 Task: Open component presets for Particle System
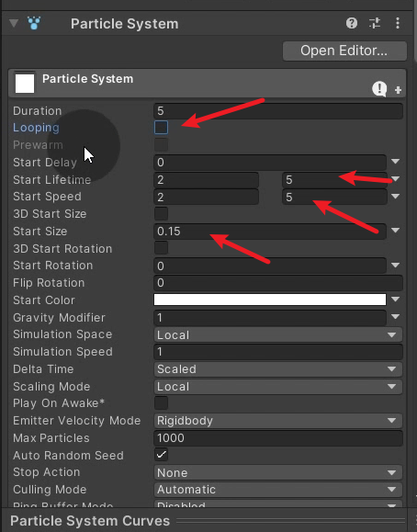[x=375, y=23]
